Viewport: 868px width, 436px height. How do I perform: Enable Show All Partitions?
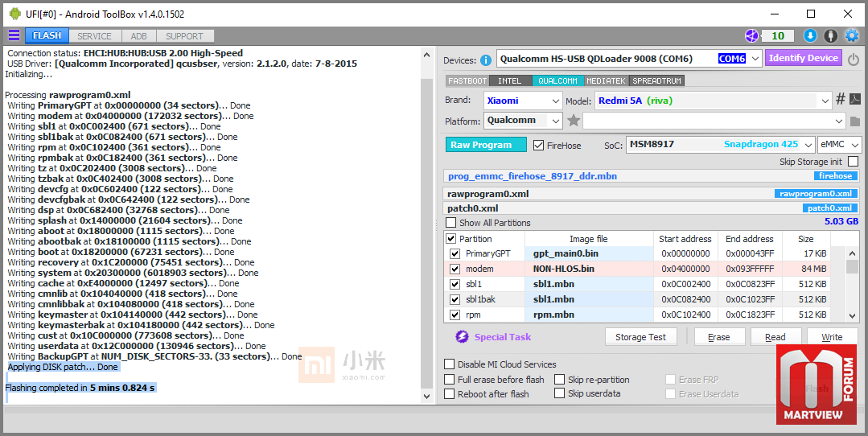[x=451, y=223]
